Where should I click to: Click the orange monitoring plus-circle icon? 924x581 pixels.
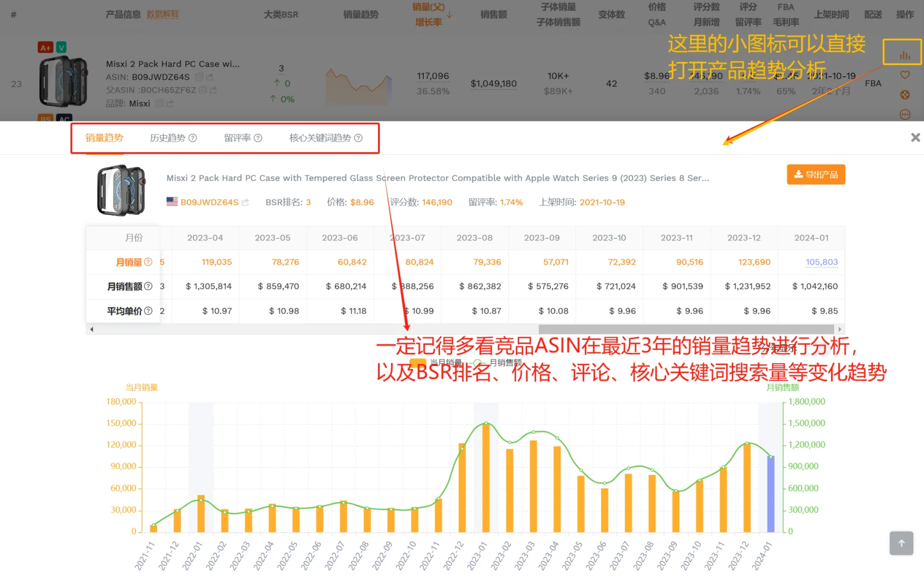[905, 95]
